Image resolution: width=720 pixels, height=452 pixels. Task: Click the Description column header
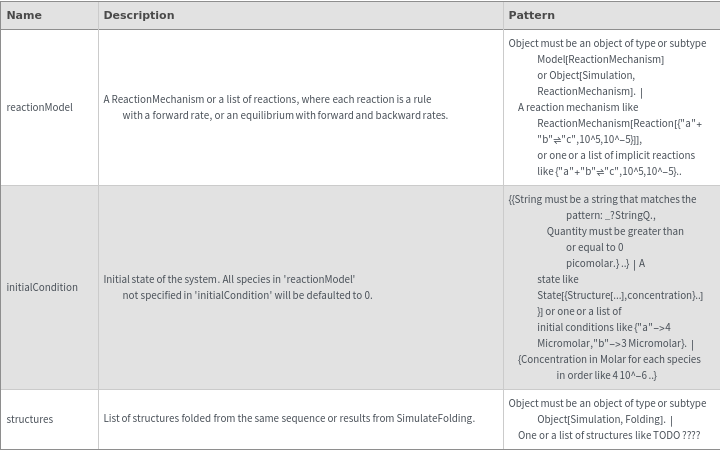(x=139, y=15)
